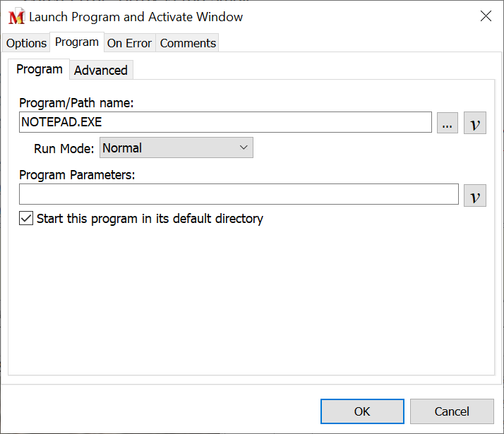The image size is (504, 434).
Task: Close the Launch Program dialog window
Action: [x=486, y=16]
